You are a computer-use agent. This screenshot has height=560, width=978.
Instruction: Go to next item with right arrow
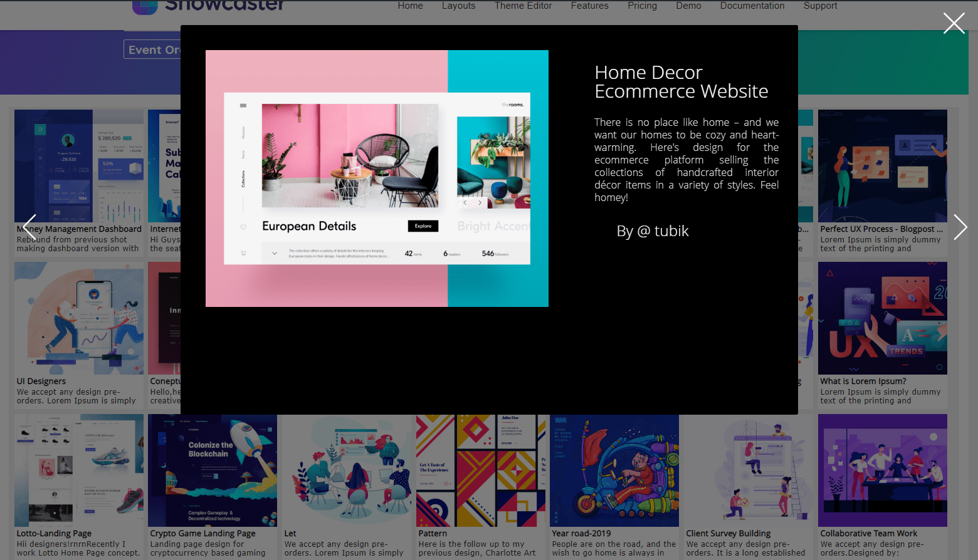(960, 227)
